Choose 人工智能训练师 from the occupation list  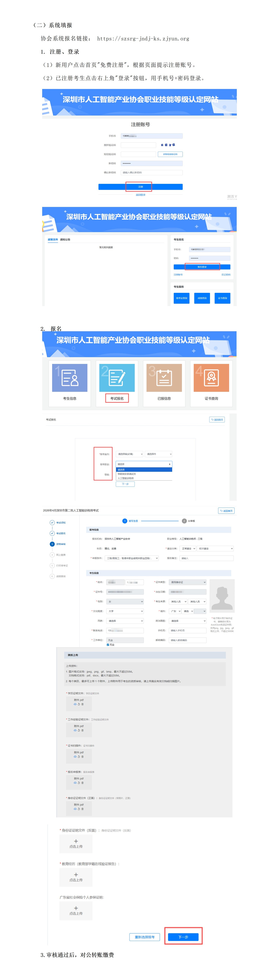[125, 478]
